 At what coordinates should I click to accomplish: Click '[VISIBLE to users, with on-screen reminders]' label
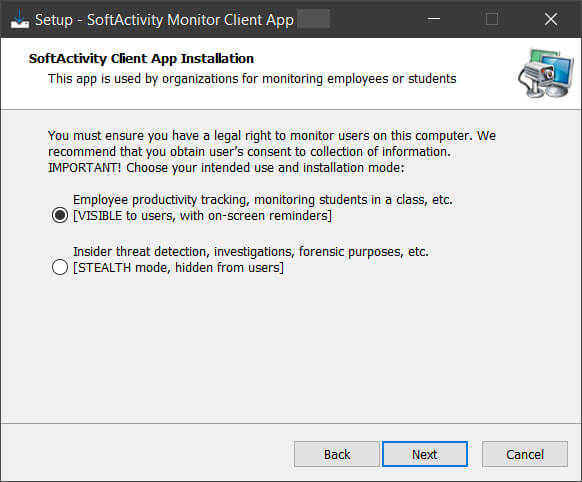coord(202,216)
